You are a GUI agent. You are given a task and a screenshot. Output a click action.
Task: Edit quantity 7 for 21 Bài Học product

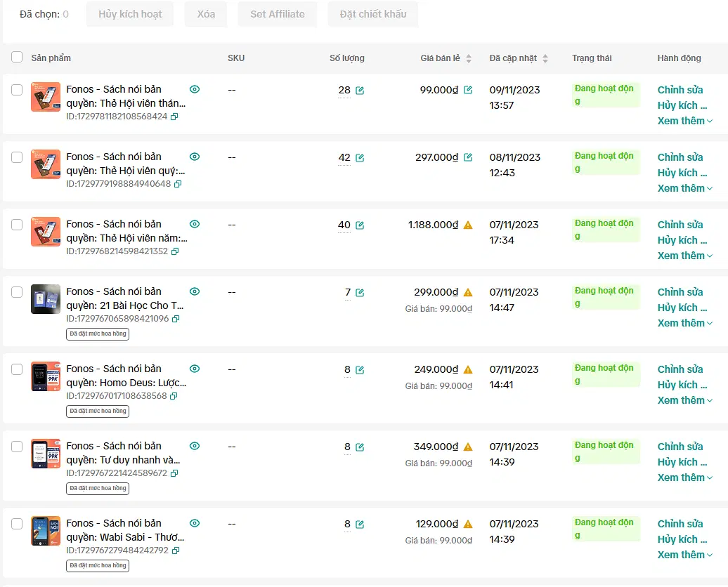tap(360, 293)
